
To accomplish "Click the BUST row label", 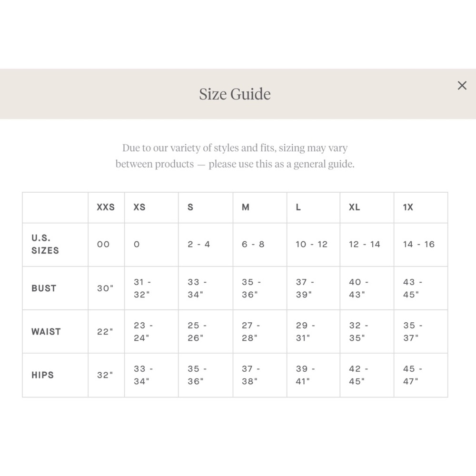I will pyautogui.click(x=44, y=288).
